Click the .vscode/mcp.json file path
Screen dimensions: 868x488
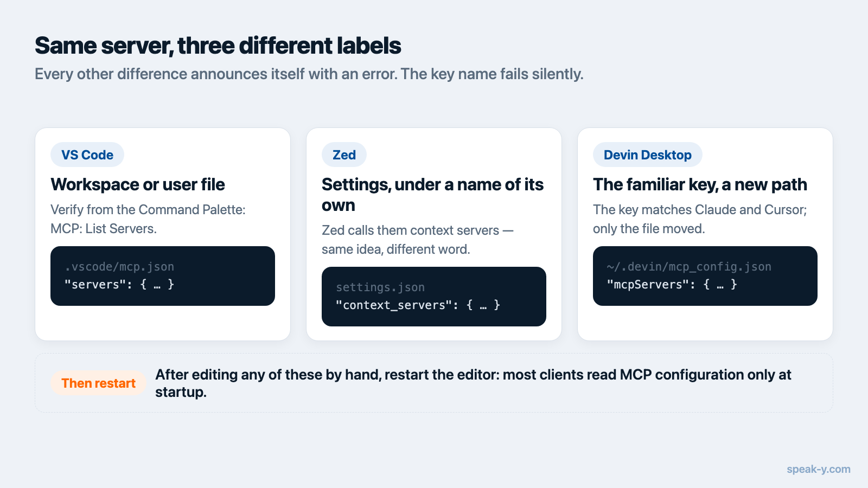(x=119, y=267)
